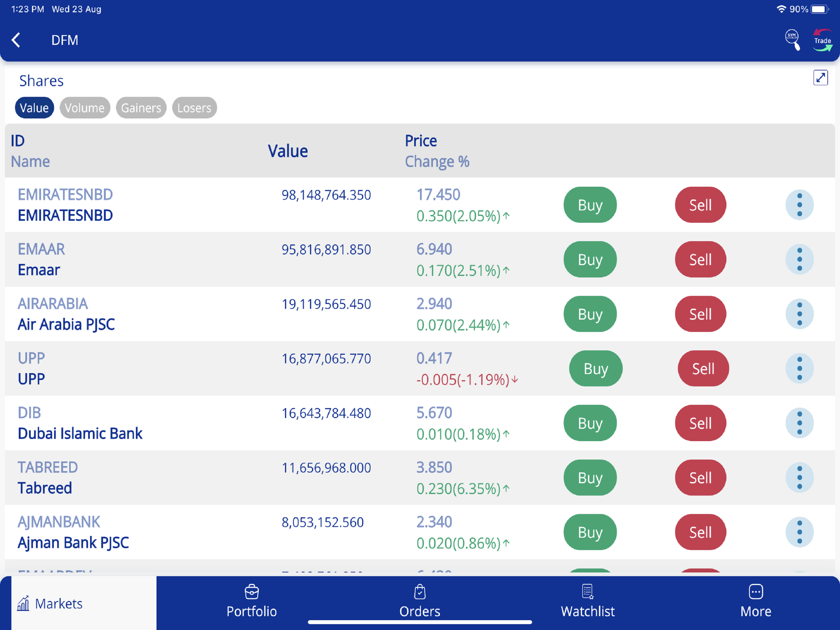This screenshot has height=630, width=840.
Task: Open the Trade icon in header
Action: (x=822, y=40)
